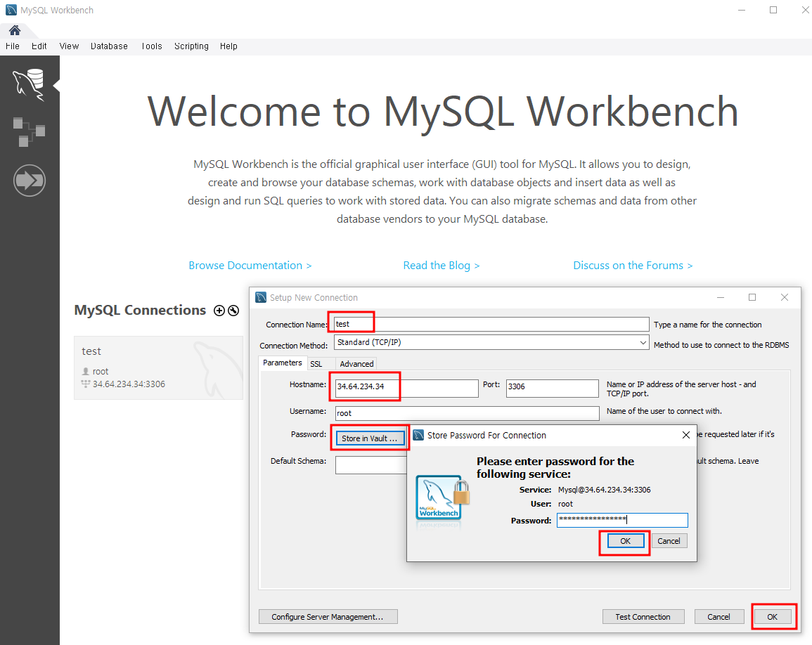Screen dimensions: 812x645
Task: Focus the Password field in store dialog
Action: (x=622, y=520)
